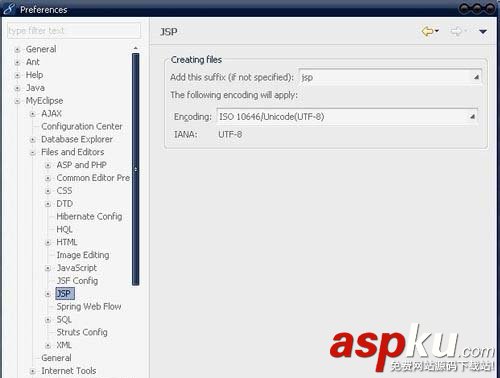Select the SQL label
The width and height of the screenshot is (500, 378).
(64, 319)
